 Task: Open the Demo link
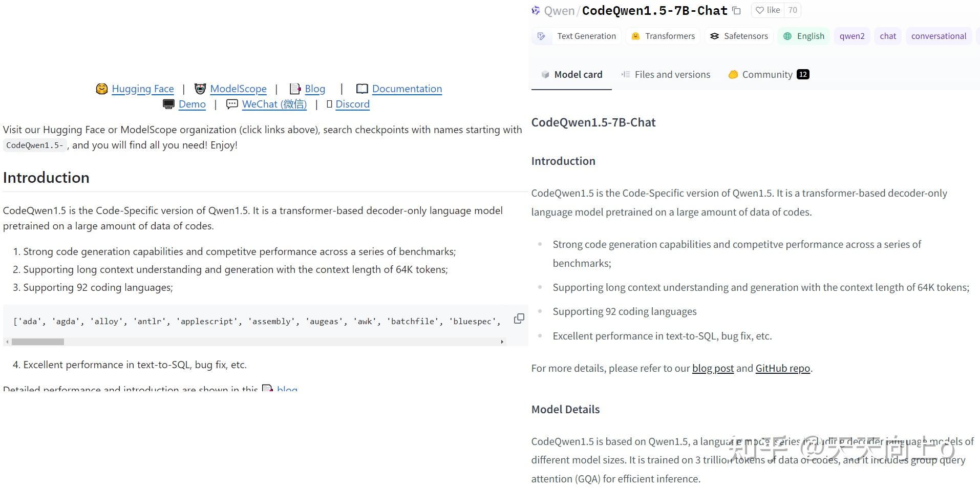point(192,104)
